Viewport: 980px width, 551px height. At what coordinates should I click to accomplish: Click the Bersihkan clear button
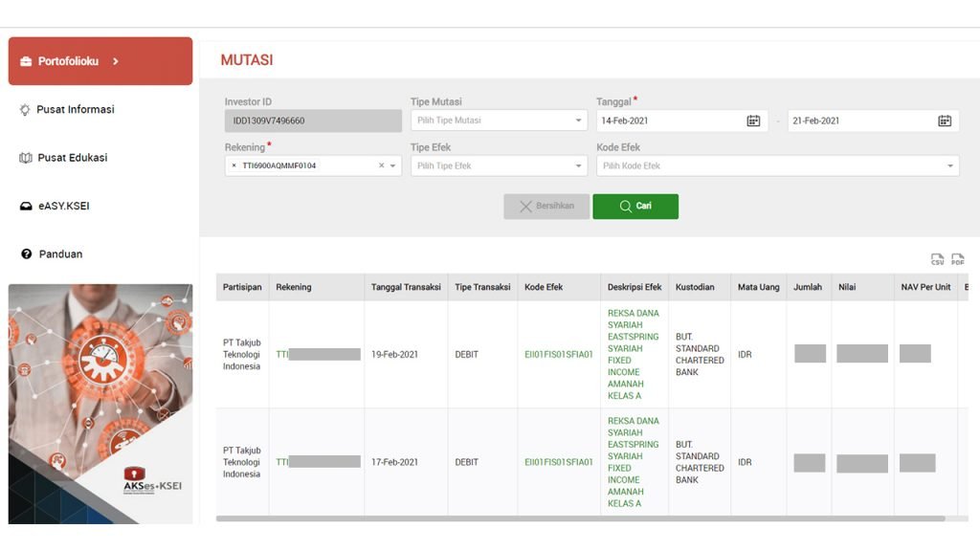click(x=546, y=207)
